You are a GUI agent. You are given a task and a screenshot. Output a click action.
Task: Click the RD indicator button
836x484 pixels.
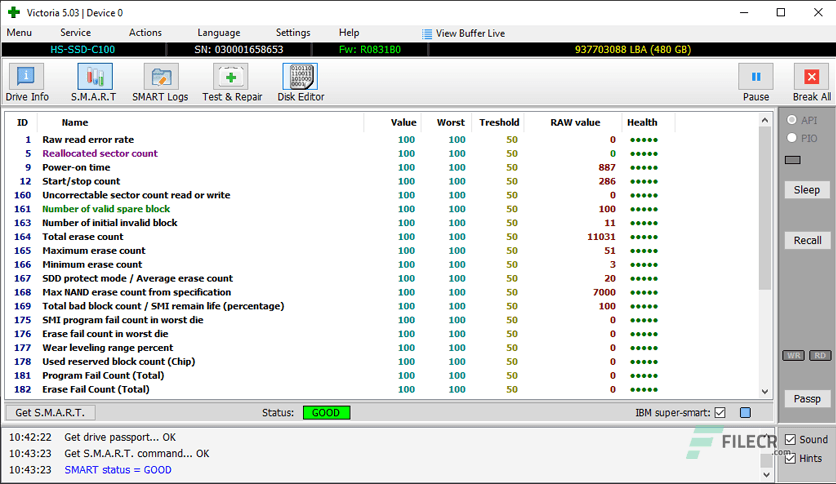coord(820,356)
